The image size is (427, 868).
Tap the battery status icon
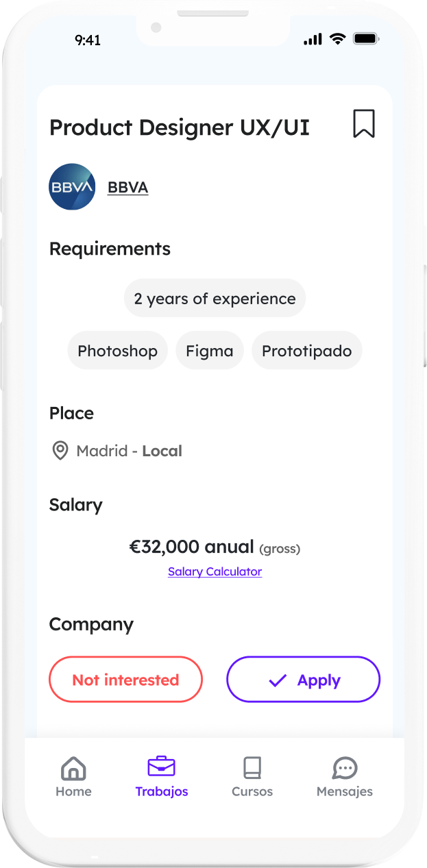[367, 39]
